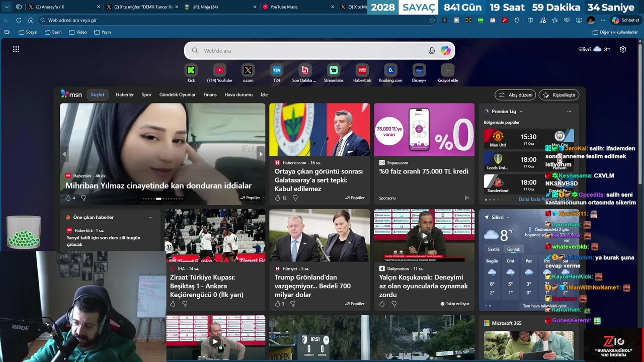This screenshot has height=362, width=644.
Task: Open the workspaces icon beside tabs
Action: click(19, 7)
